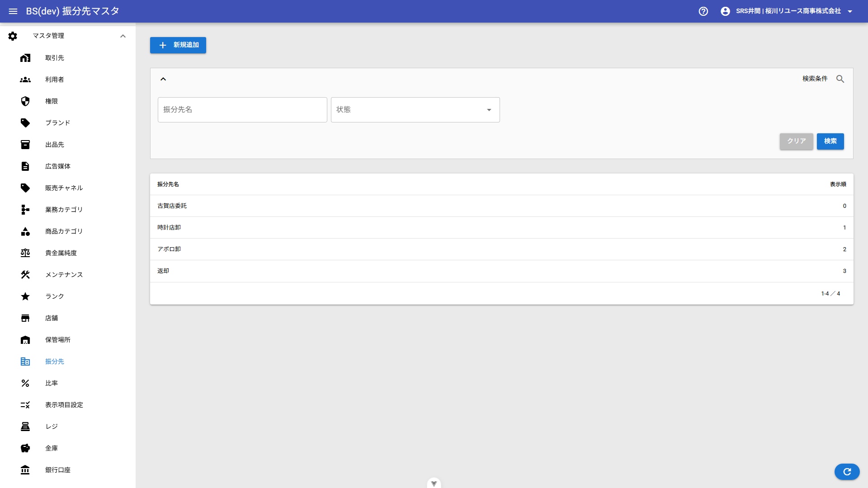
Task: Expand the bottom panel arrow handle
Action: (434, 483)
